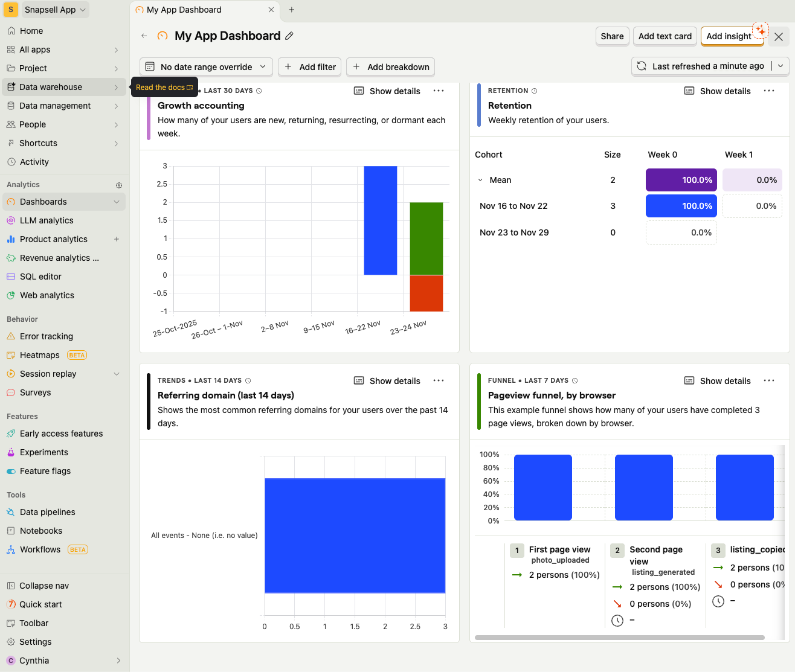The image size is (795, 672).
Task: Open a new tab with the plus button
Action: click(x=292, y=10)
